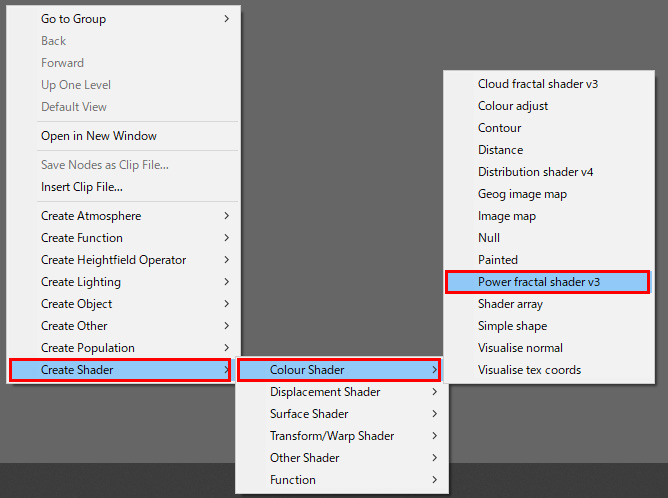Choose Cloud fractal shader v3

point(538,84)
